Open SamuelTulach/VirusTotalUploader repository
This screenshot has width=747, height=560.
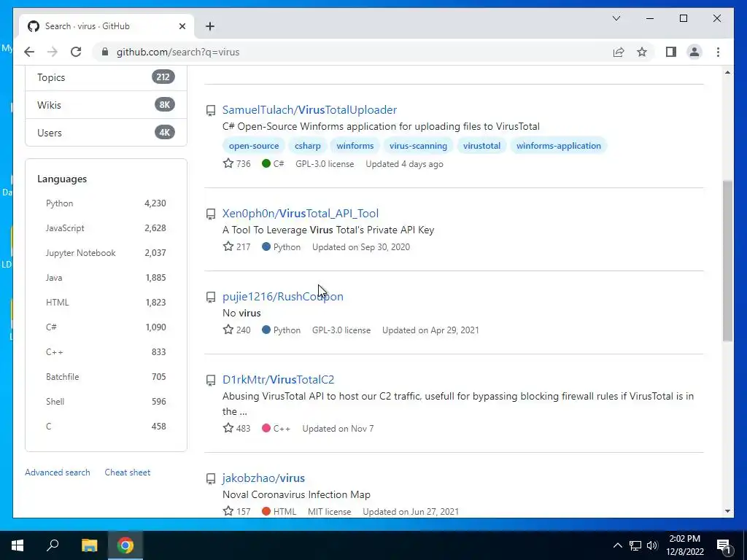click(309, 109)
